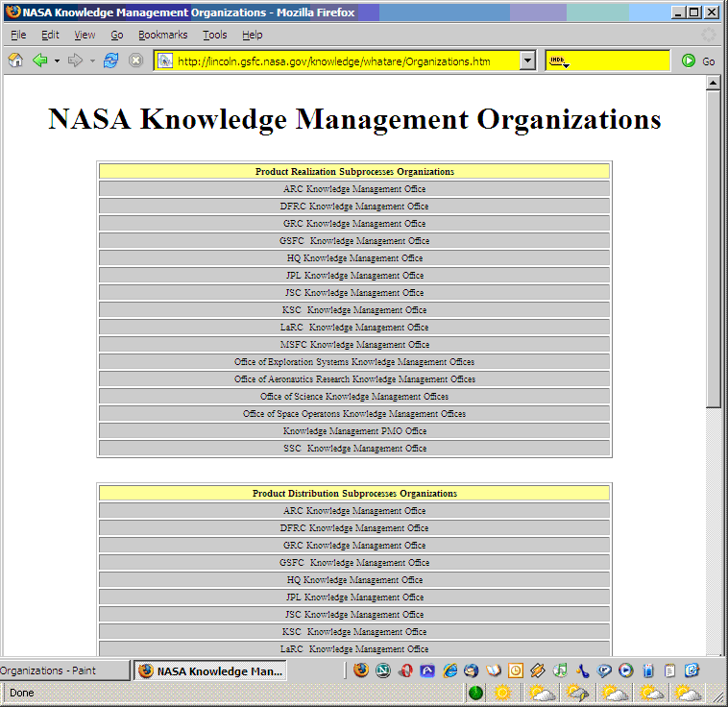
Task: Open the Tools menu
Action: click(x=214, y=35)
